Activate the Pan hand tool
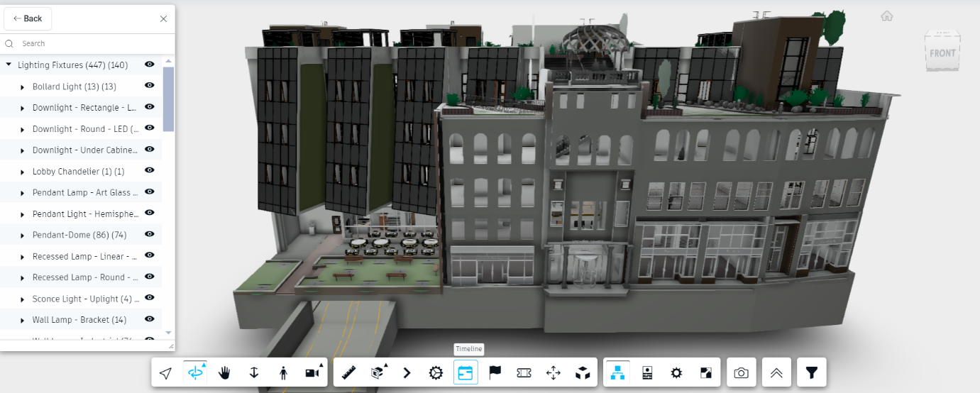Image resolution: width=980 pixels, height=393 pixels. point(224,372)
